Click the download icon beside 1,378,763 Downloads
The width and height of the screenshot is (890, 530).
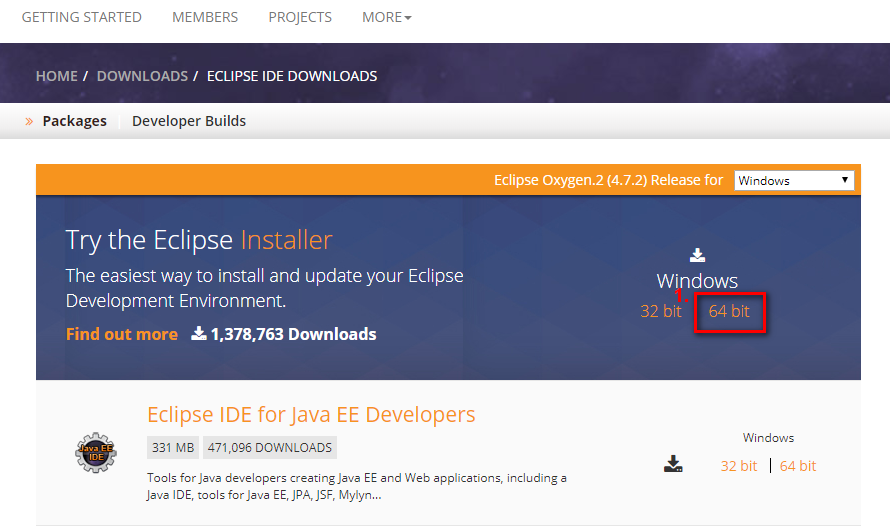coord(199,333)
